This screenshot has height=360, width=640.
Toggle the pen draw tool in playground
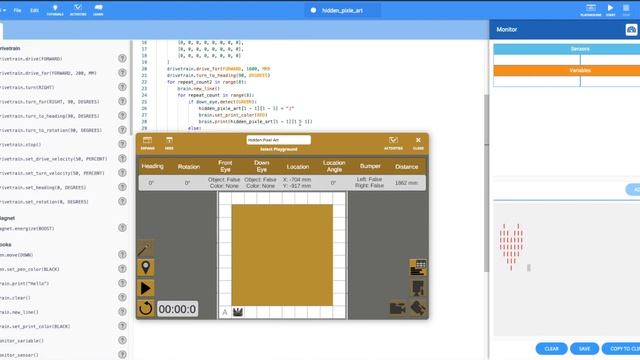pos(145,249)
